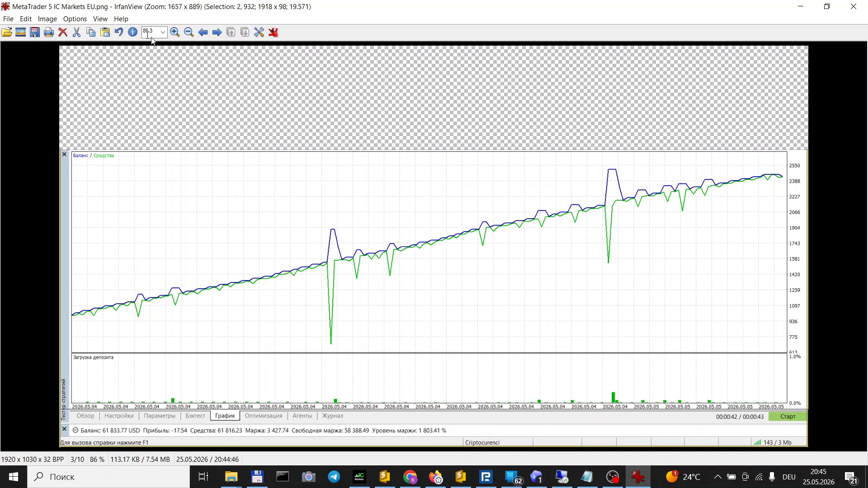Click the Поиск taskbar search box
This screenshot has height=488, width=868.
pos(108,477)
